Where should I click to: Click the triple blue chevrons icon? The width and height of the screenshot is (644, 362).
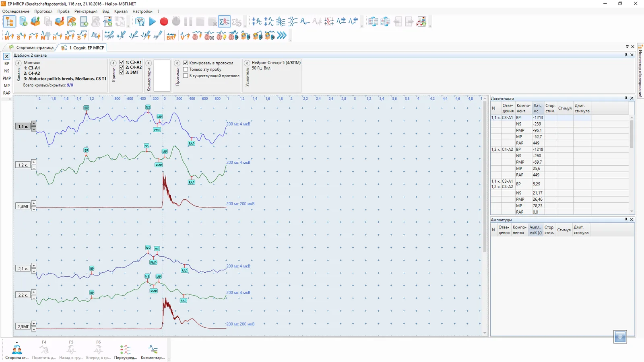pyautogui.click(x=282, y=36)
